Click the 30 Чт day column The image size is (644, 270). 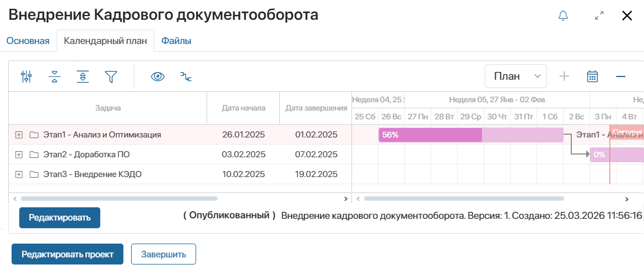tap(497, 117)
